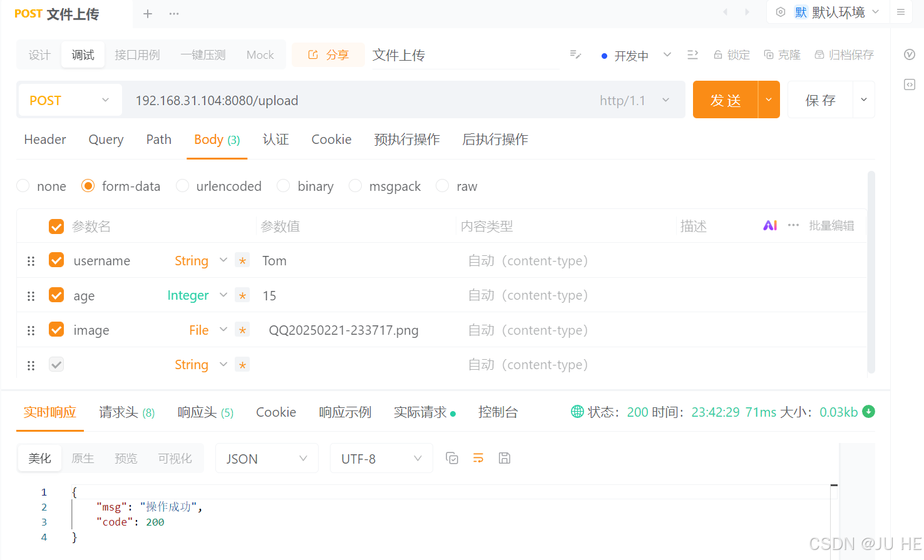Open the http/1.1 protocol dropdown
924x560 pixels.
coord(635,100)
